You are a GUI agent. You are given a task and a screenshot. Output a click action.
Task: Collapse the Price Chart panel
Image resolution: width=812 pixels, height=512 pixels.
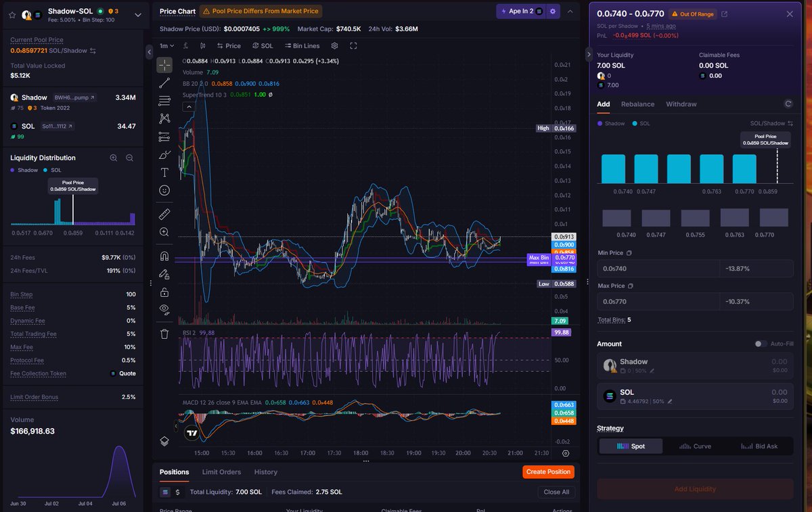coord(570,11)
